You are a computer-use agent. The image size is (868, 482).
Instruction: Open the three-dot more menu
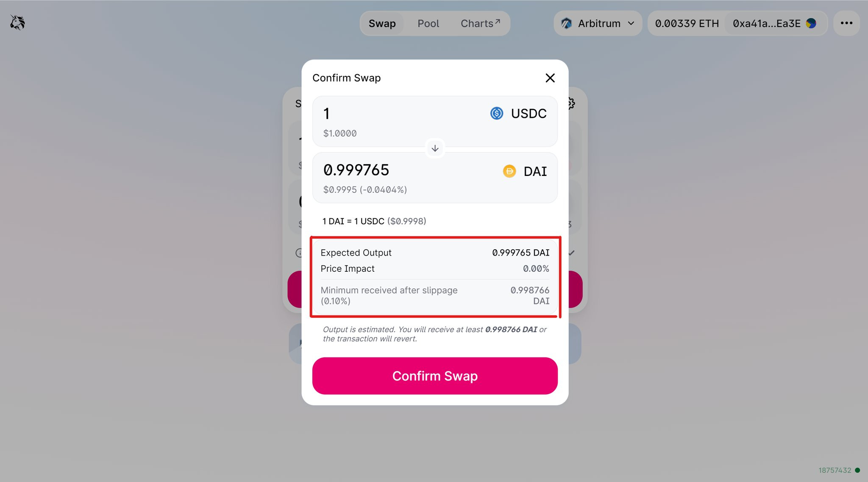coord(846,23)
